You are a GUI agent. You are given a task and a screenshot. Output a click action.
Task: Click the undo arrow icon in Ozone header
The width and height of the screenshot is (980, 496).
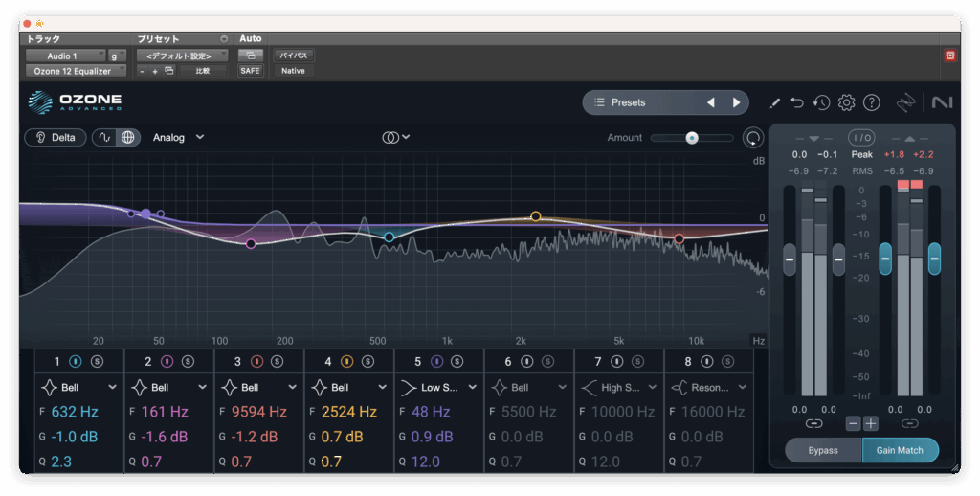pos(797,102)
